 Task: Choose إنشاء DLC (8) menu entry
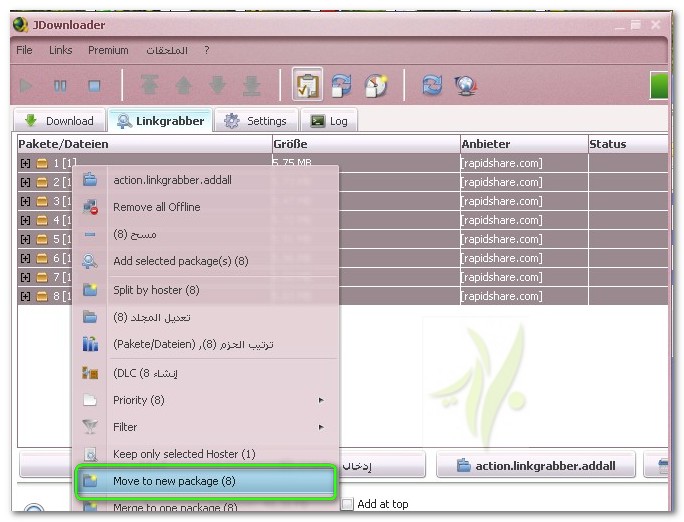click(205, 373)
